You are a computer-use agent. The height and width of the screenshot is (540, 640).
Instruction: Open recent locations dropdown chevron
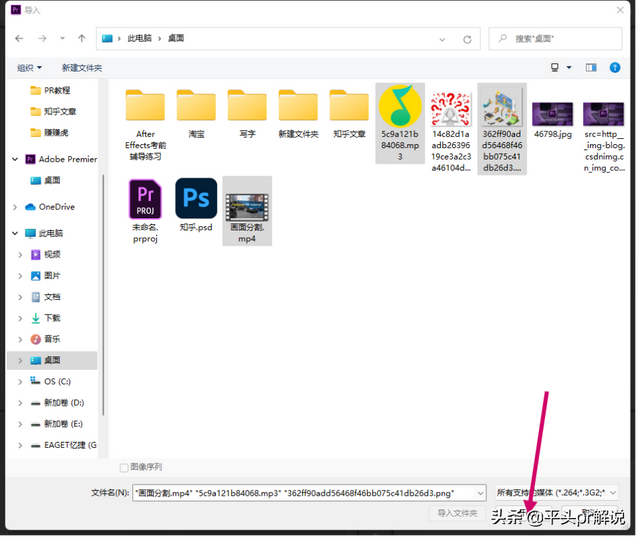tap(62, 38)
